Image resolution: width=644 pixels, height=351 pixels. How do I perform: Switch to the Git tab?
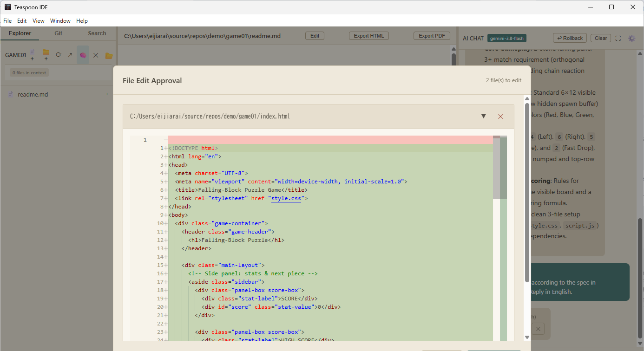coord(59,33)
